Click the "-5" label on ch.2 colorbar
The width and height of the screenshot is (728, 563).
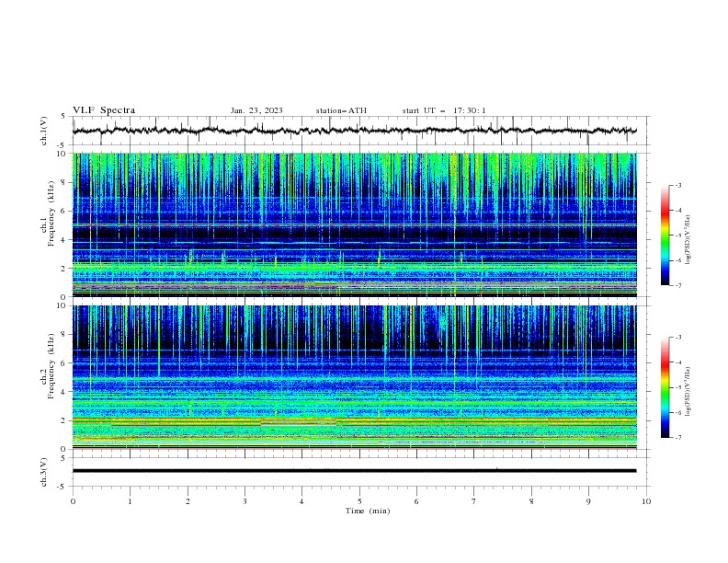point(678,387)
